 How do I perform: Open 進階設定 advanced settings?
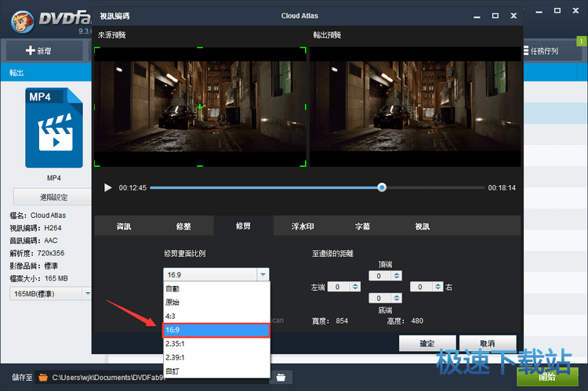tap(53, 197)
